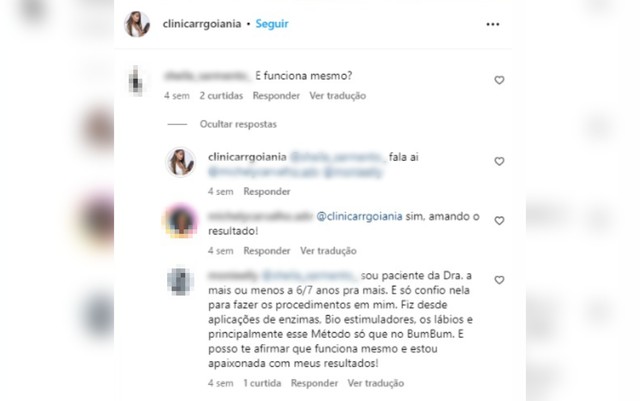Follow the account with Seguir
The width and height of the screenshot is (640, 401).
tap(272, 24)
